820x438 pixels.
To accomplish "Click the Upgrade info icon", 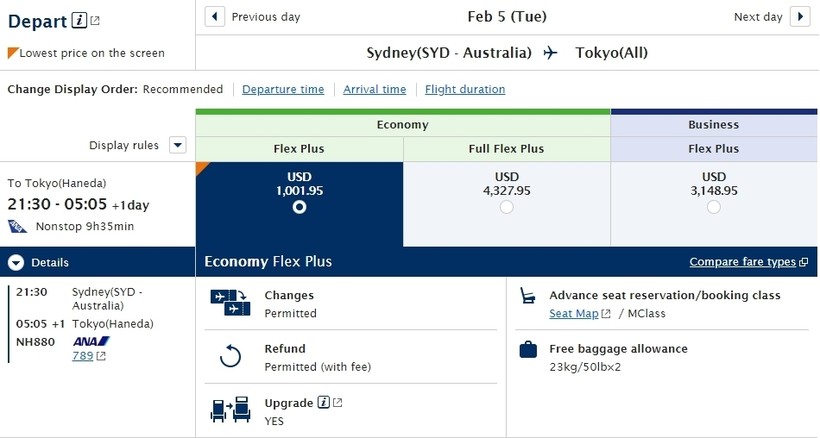I will coord(324,403).
